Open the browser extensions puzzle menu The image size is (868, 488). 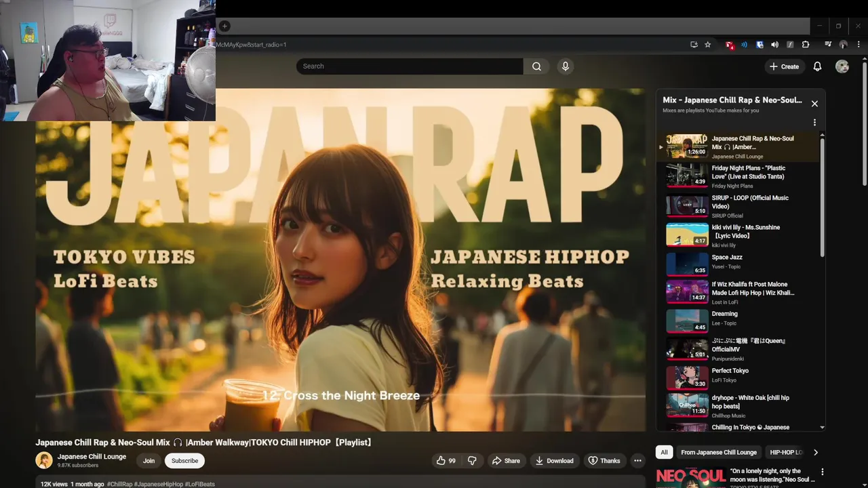click(x=806, y=45)
